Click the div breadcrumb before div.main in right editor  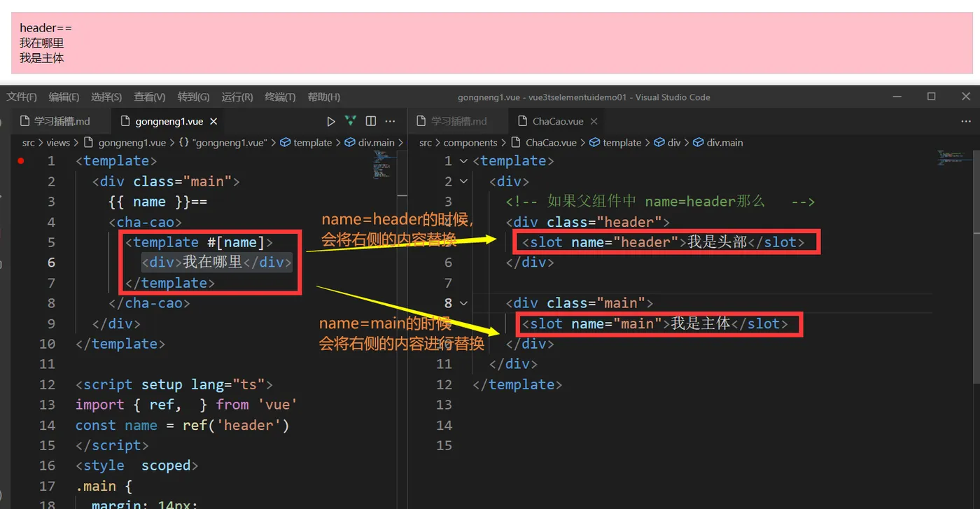tap(667, 142)
